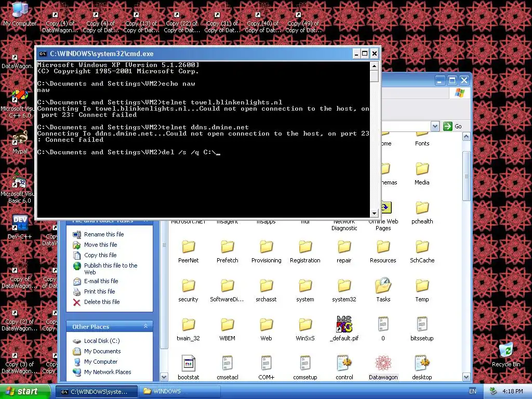Open the Media folder
This screenshot has height=399, width=532.
(x=422, y=174)
